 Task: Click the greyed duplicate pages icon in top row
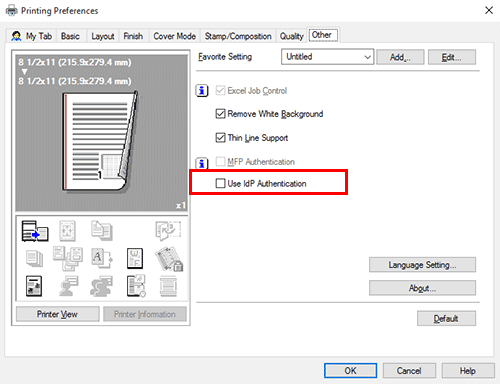pos(102,231)
